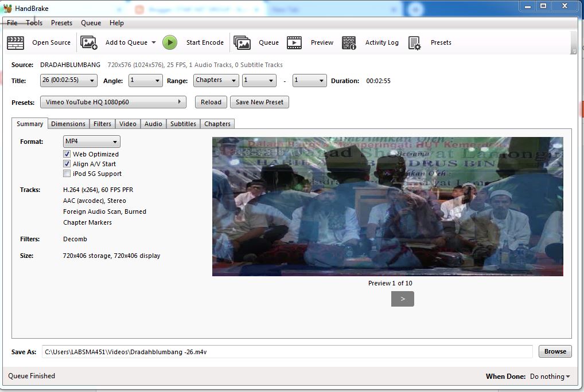Viewport: 584px width, 392px height.
Task: Open the Queue via its stacked-images icon
Action: (x=242, y=43)
